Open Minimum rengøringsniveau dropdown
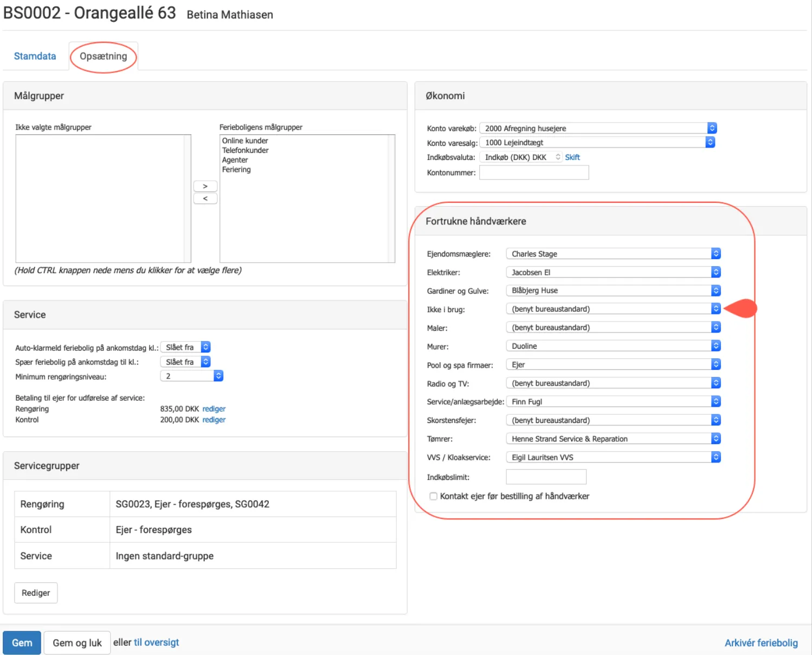 (x=191, y=376)
